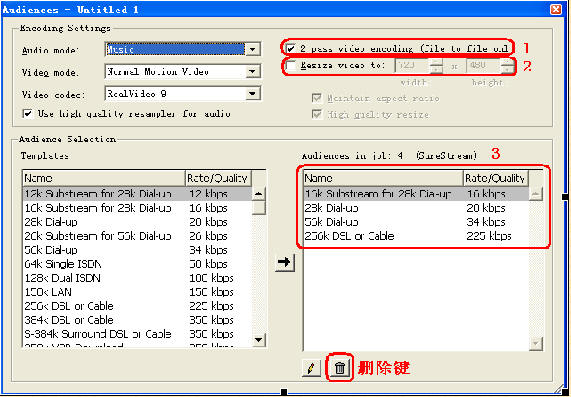Click the Templates list scrollbar thumb
The width and height of the screenshot is (571, 397).
pyautogui.click(x=259, y=208)
